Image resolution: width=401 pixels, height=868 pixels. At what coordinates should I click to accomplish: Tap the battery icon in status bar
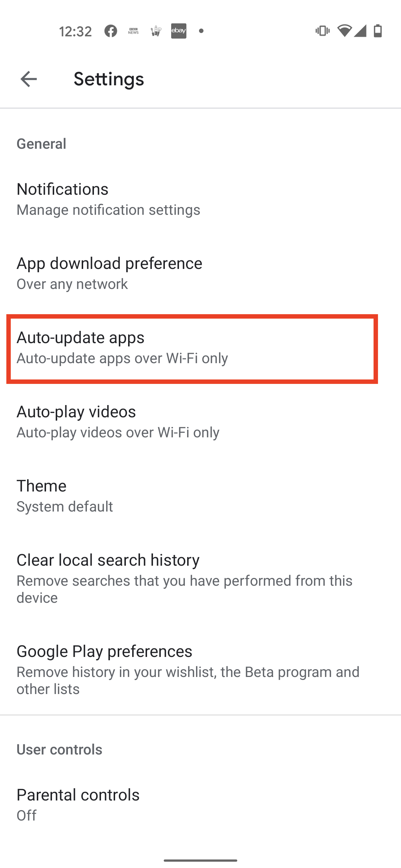pos(378,31)
